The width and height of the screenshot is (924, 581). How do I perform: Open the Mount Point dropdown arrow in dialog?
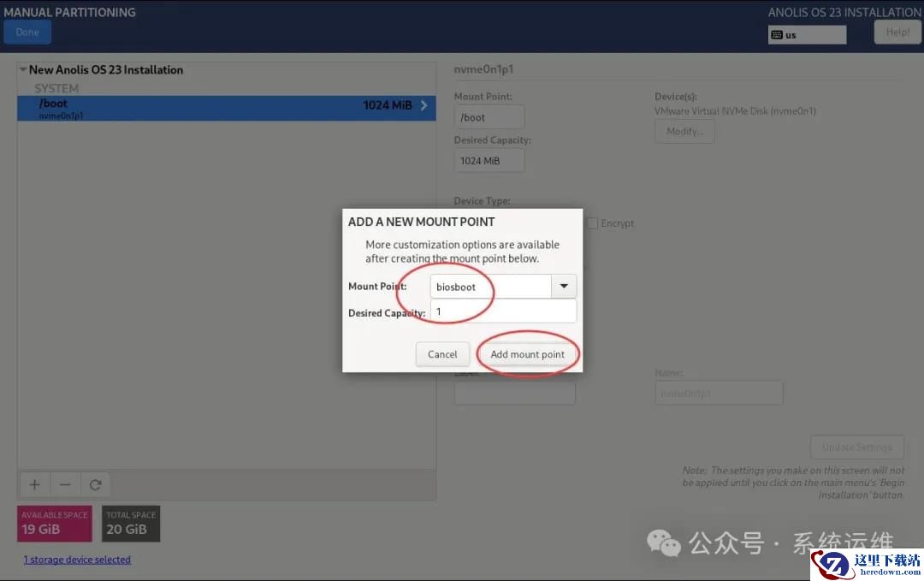tap(564, 287)
